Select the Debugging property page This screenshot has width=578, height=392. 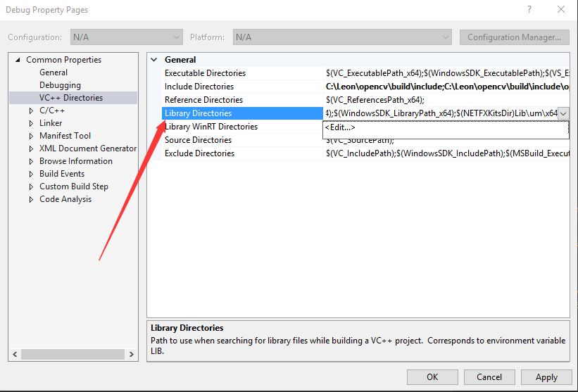[60, 85]
